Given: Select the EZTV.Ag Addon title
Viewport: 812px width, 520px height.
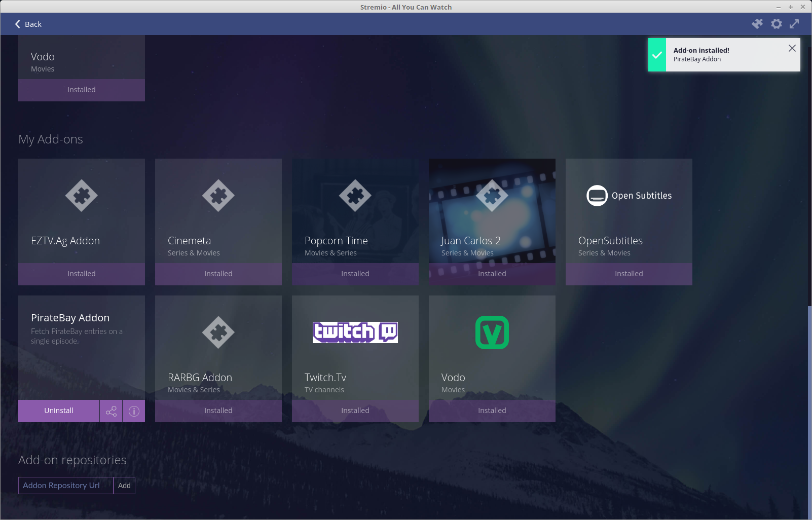Looking at the screenshot, I should click(x=65, y=241).
